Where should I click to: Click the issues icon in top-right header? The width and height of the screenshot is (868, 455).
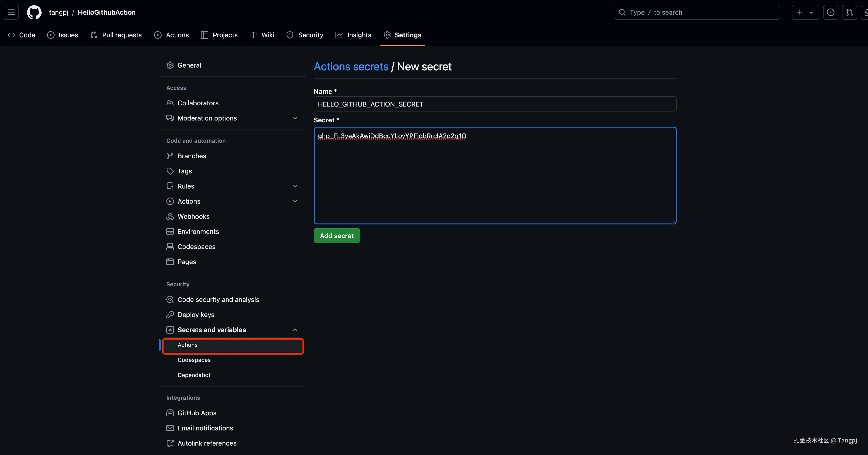click(x=830, y=13)
